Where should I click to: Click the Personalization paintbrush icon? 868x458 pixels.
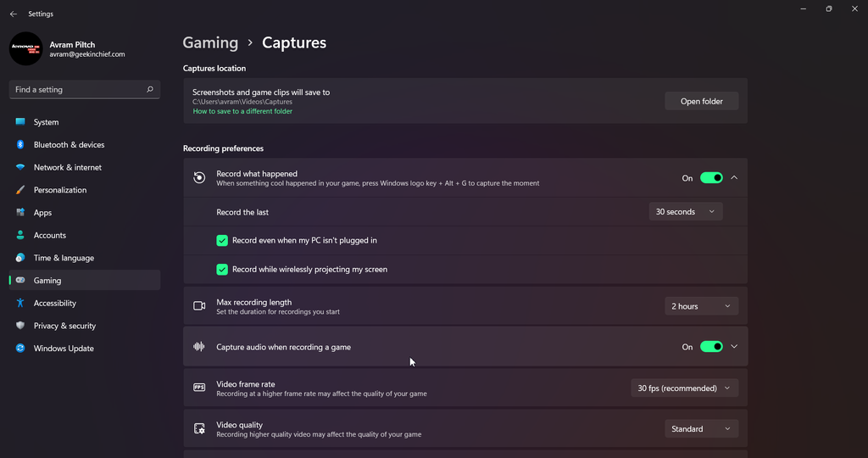point(20,190)
